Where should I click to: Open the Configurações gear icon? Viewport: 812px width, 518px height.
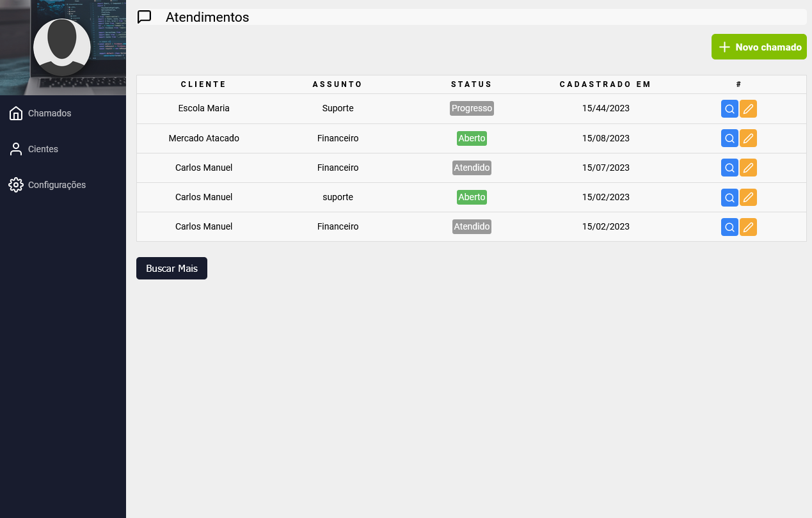coord(16,185)
